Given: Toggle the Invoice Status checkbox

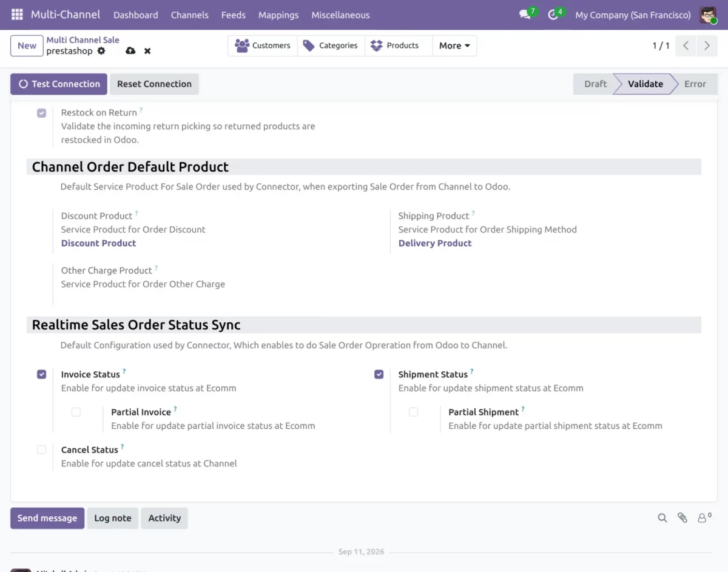Looking at the screenshot, I should [x=41, y=374].
